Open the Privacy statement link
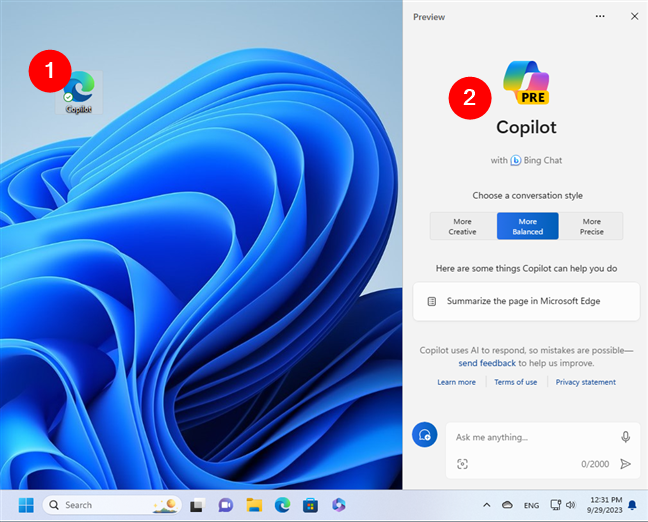Image resolution: width=648 pixels, height=522 pixels. (x=585, y=382)
